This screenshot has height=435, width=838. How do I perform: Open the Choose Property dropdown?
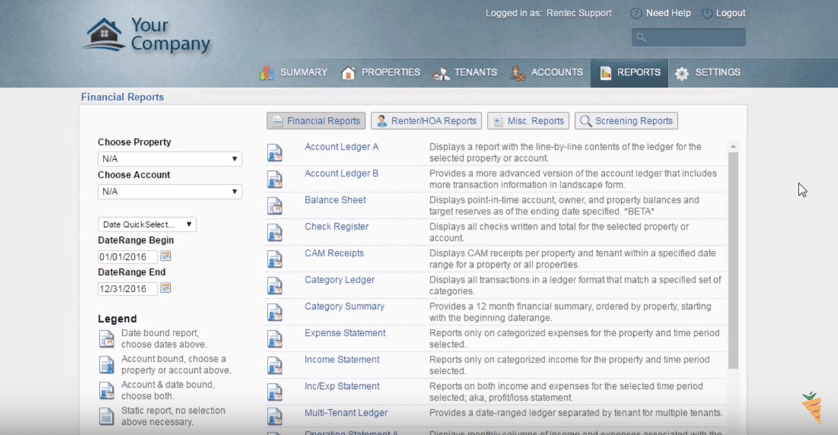click(x=169, y=159)
